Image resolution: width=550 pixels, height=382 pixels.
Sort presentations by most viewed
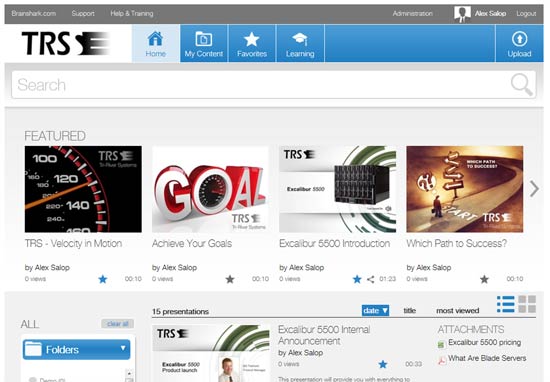pyautogui.click(x=457, y=310)
